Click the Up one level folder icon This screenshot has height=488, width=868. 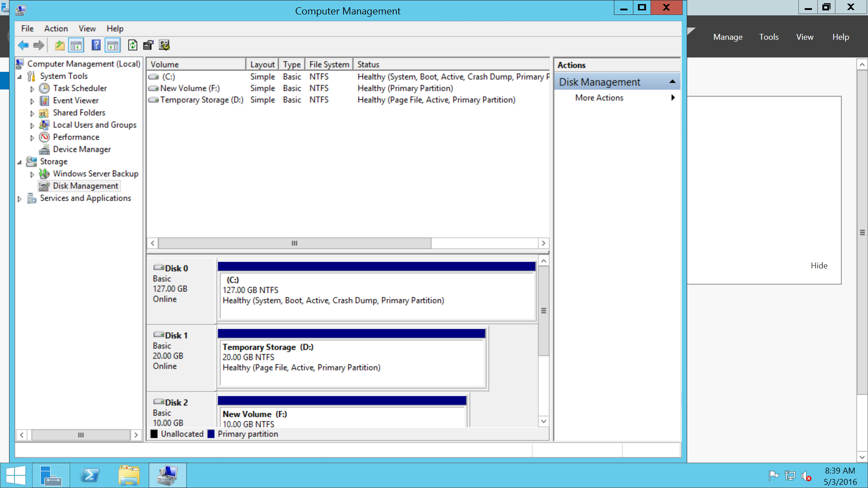(60, 45)
